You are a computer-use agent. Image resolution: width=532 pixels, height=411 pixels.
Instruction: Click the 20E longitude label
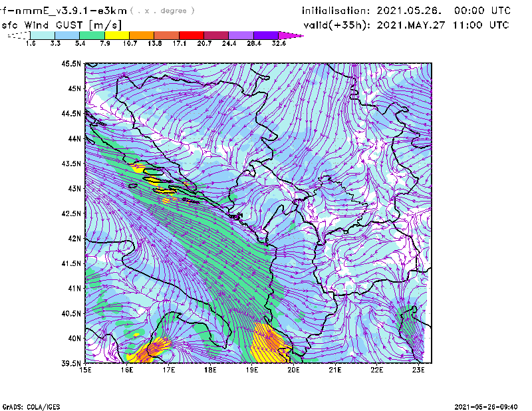coord(293,370)
